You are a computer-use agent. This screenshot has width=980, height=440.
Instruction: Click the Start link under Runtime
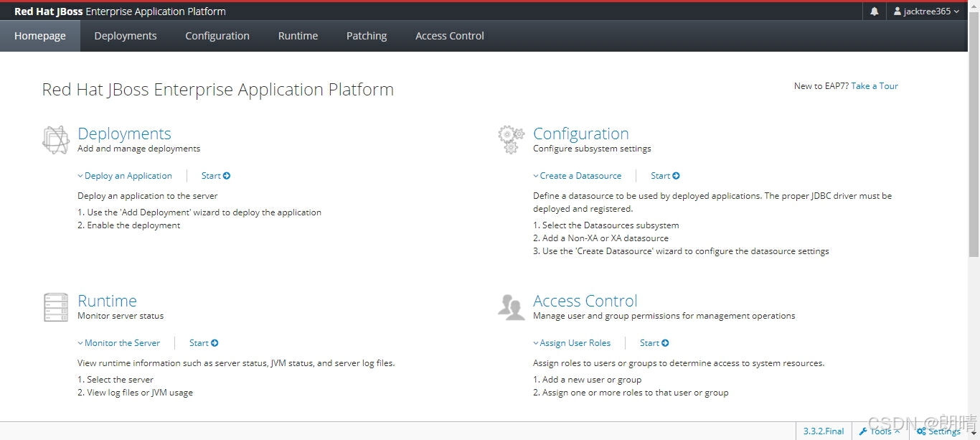[x=204, y=343]
